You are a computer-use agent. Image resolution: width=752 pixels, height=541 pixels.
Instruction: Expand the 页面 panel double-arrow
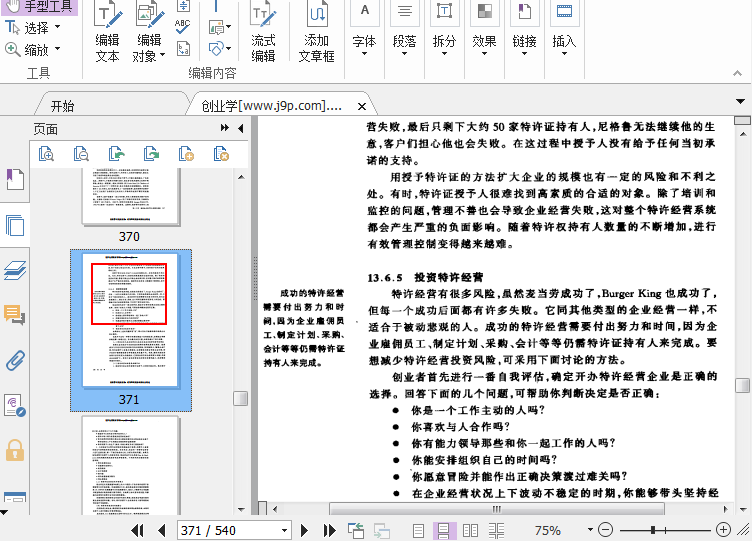point(224,128)
